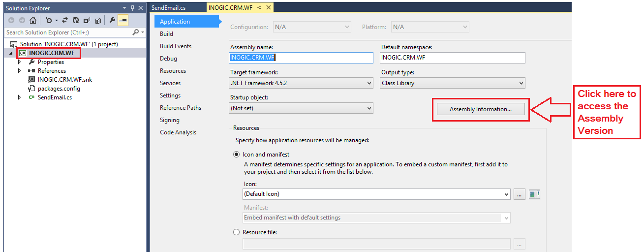Expand the References tree node
Image resolution: width=644 pixels, height=252 pixels.
pyautogui.click(x=20, y=71)
